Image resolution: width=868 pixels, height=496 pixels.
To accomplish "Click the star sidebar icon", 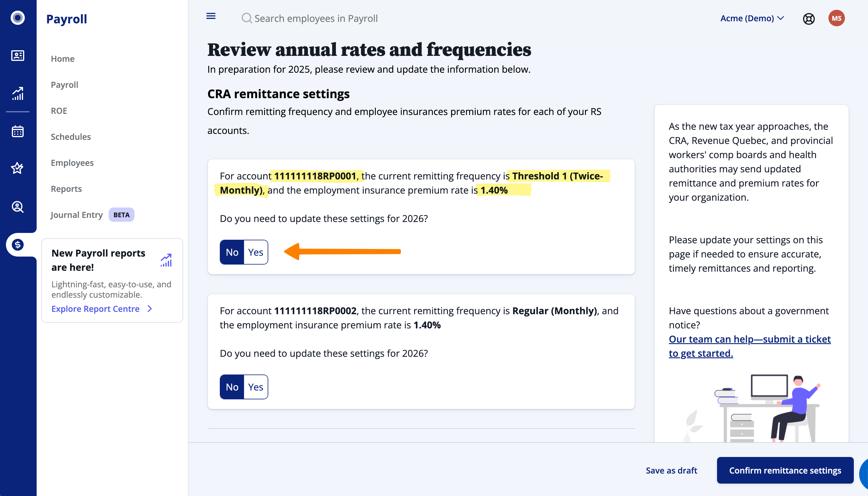I will (18, 168).
